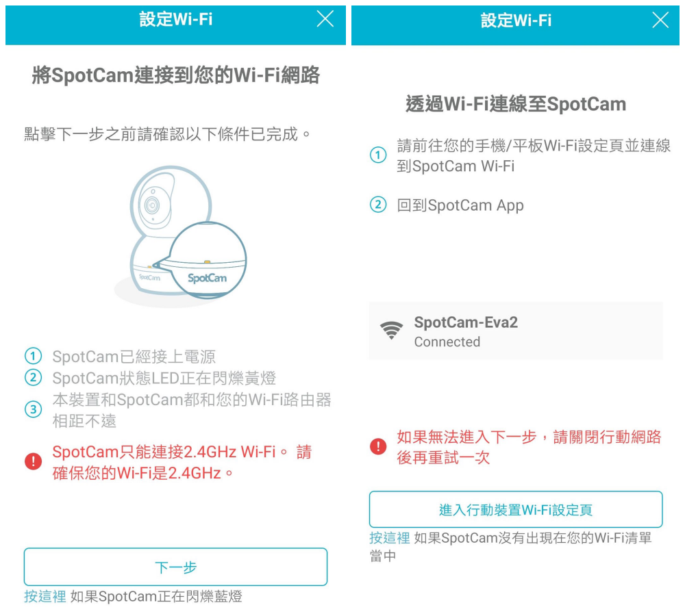
Task: Tap step 1 circle icon for 前往Wi-Fi設定頁
Action: pos(378,155)
